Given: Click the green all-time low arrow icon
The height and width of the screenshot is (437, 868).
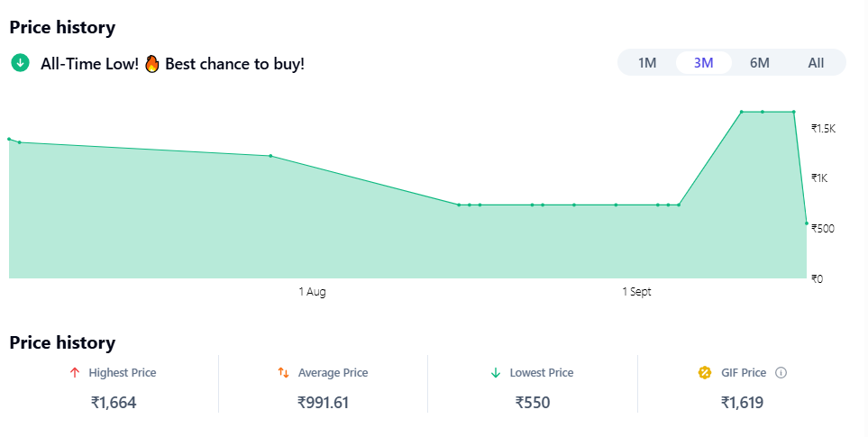Looking at the screenshot, I should tap(20, 63).
